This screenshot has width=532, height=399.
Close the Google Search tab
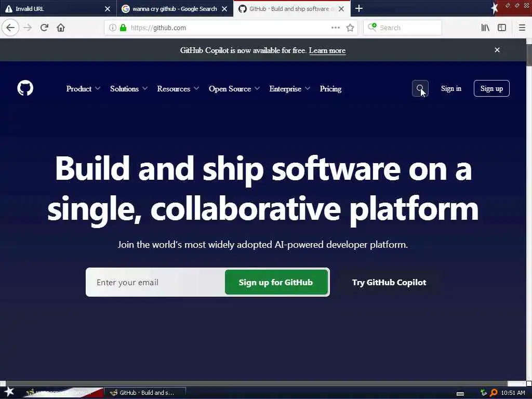click(224, 9)
